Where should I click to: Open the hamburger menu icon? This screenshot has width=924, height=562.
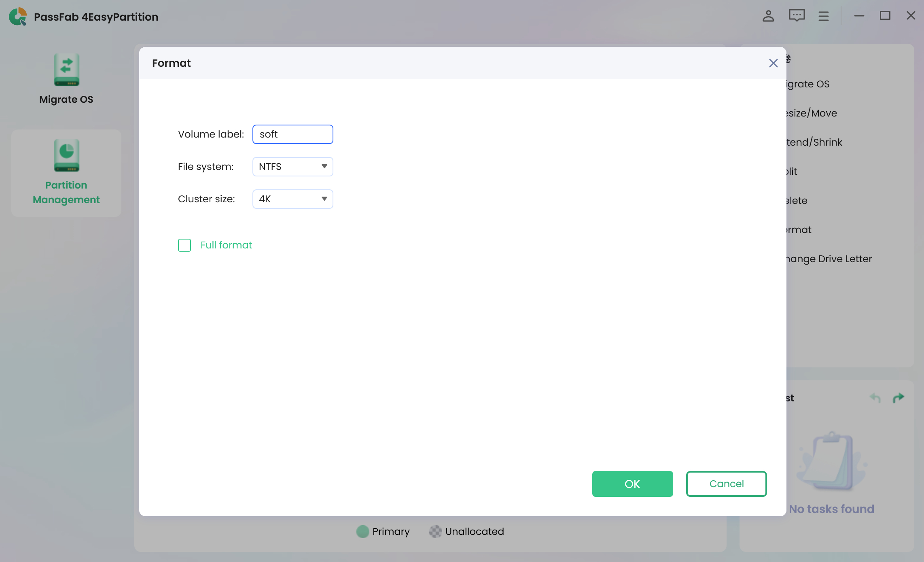(x=824, y=16)
